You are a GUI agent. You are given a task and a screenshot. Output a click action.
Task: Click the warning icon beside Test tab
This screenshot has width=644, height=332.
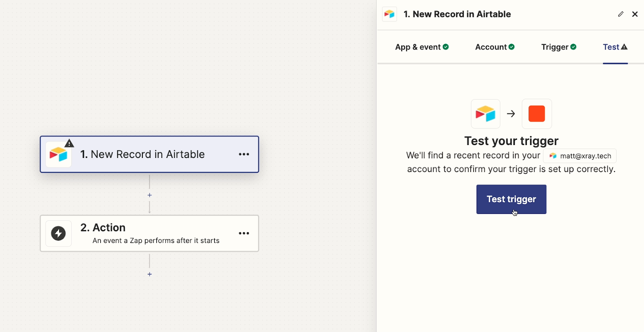click(x=624, y=47)
